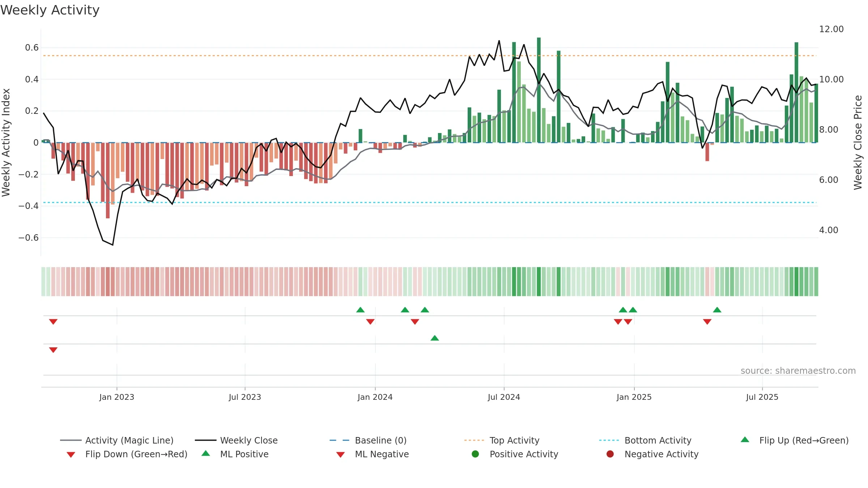The height and width of the screenshot is (488, 868).
Task: Click the Weekly Activity chart title
Action: (x=50, y=10)
